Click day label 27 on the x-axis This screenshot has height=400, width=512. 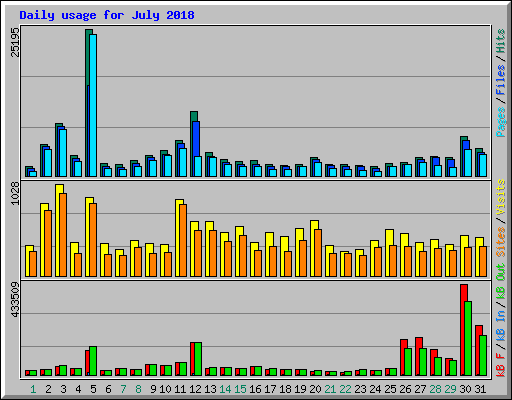click(x=420, y=389)
